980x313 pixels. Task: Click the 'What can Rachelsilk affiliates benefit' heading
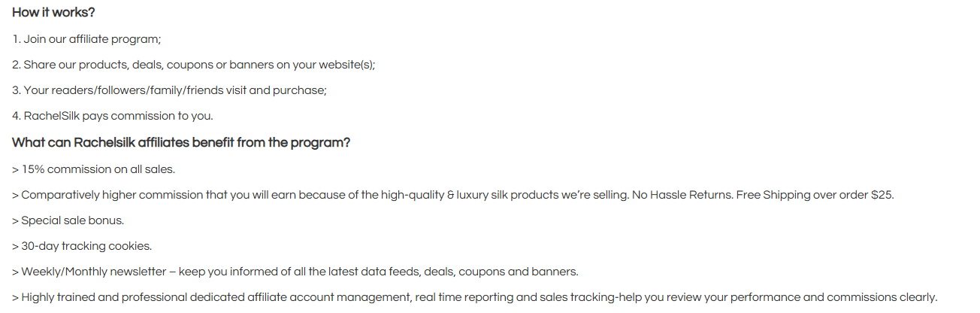[181, 142]
